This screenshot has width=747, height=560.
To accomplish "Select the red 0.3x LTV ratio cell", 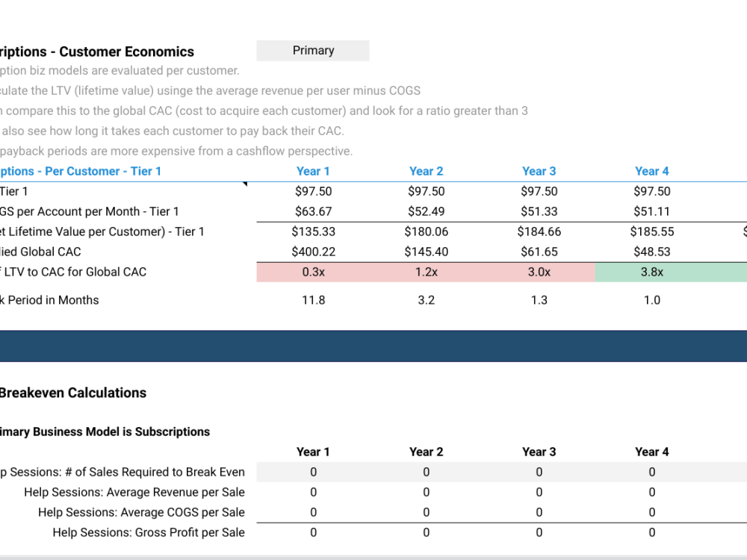I will point(313,272).
